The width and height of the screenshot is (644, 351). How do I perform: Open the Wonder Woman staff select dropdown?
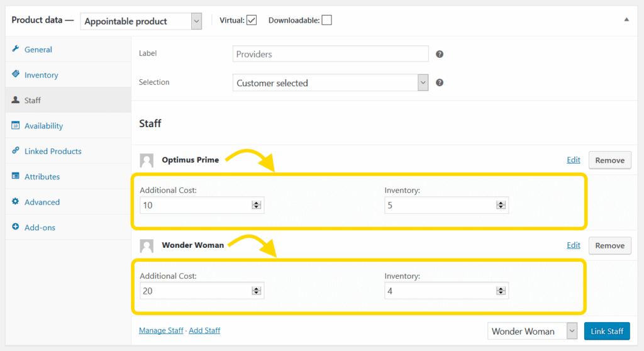point(532,331)
